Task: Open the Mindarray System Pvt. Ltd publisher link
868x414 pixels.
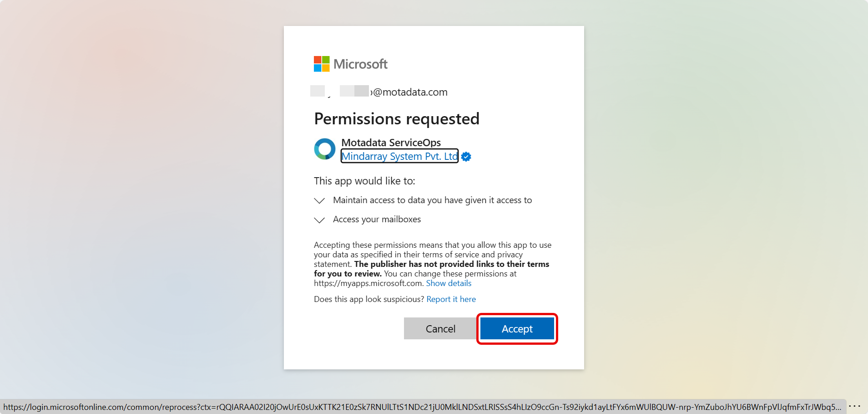Action: click(399, 156)
